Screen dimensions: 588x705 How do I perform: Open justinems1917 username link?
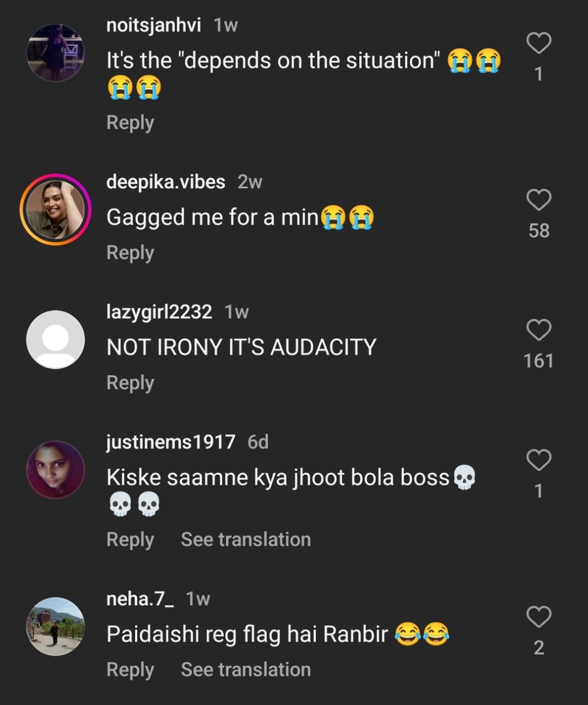(x=170, y=442)
